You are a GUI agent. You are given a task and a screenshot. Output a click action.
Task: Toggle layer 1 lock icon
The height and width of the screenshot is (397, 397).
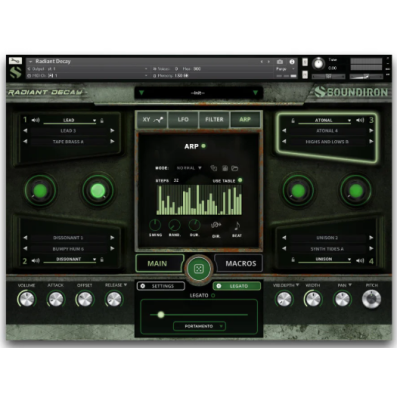(102, 120)
